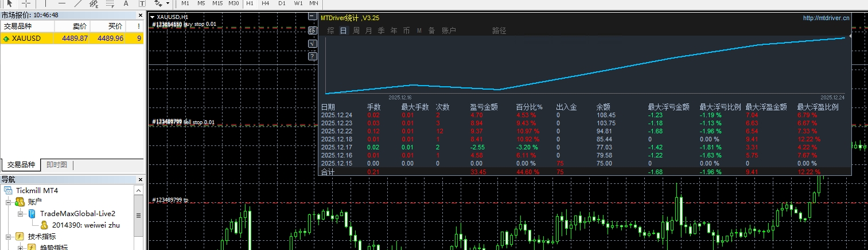Switch to the 即时图 tab
Viewport: 868px width, 250px height.
coord(56,165)
